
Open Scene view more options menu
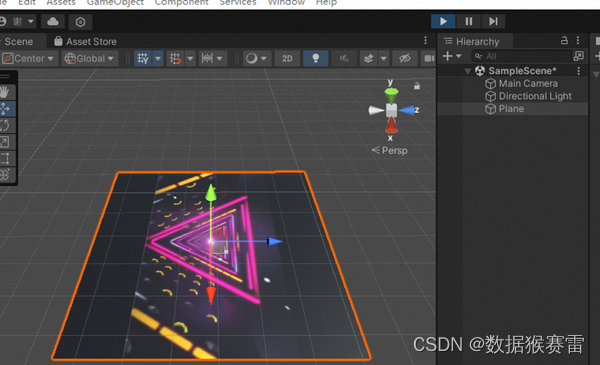(426, 41)
